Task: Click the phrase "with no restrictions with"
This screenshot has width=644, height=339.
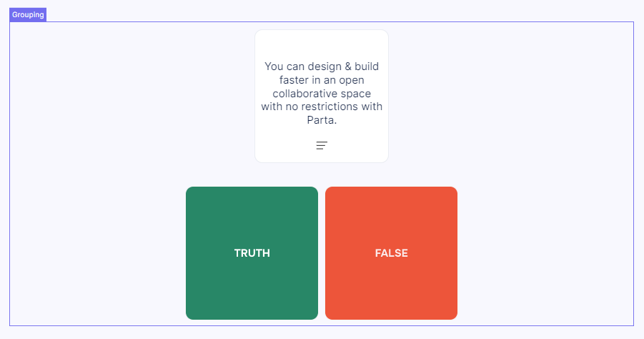Action: tap(322, 107)
